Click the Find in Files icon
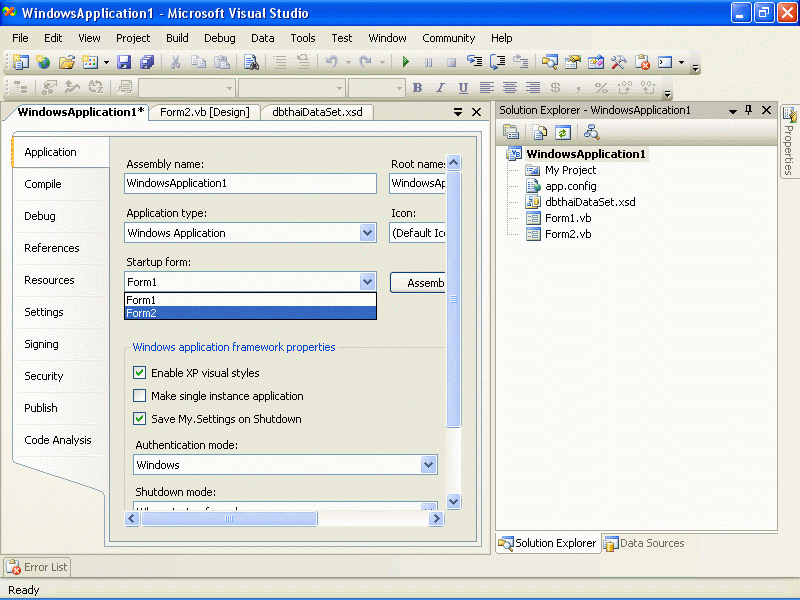The width and height of the screenshot is (800, 600). (x=251, y=62)
